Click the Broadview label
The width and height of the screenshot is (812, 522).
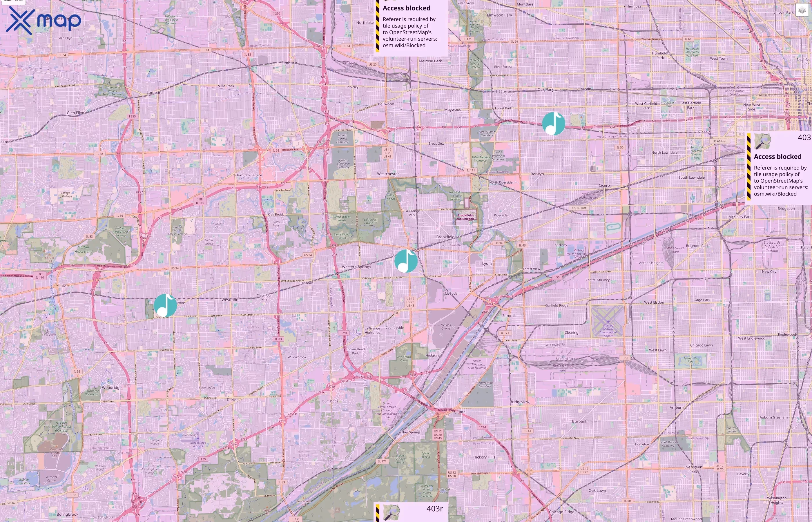pyautogui.click(x=436, y=144)
